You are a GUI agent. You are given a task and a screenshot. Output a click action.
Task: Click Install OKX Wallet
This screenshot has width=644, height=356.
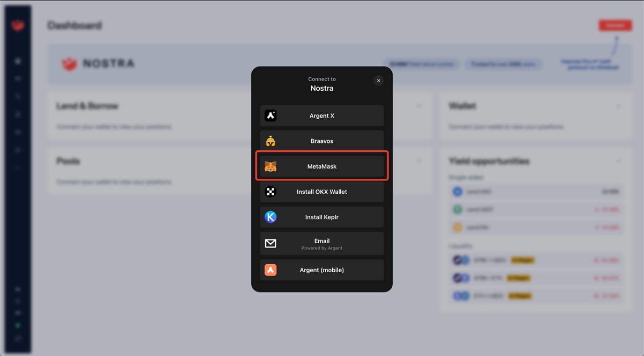tap(322, 192)
